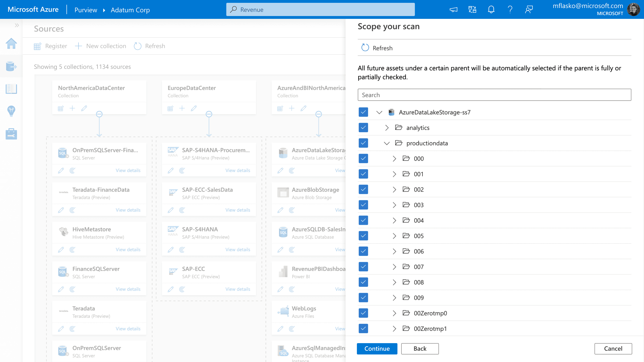Refresh the Sources map
The height and width of the screenshot is (362, 644).
(149, 46)
